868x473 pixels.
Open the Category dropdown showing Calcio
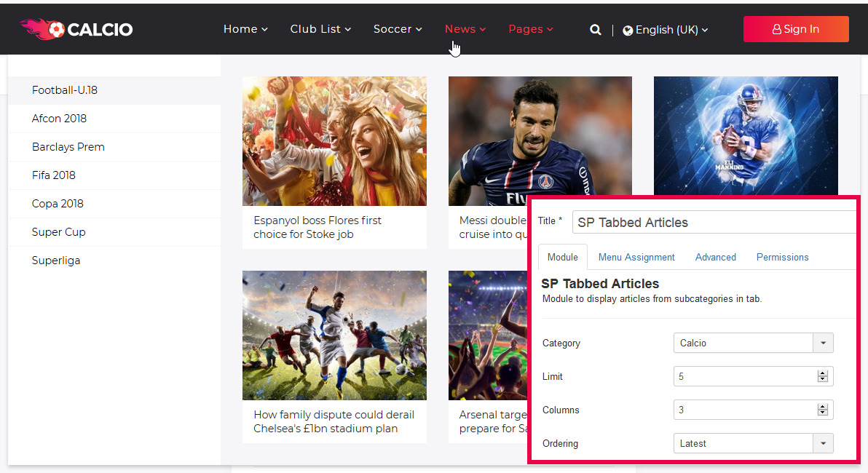tap(754, 343)
